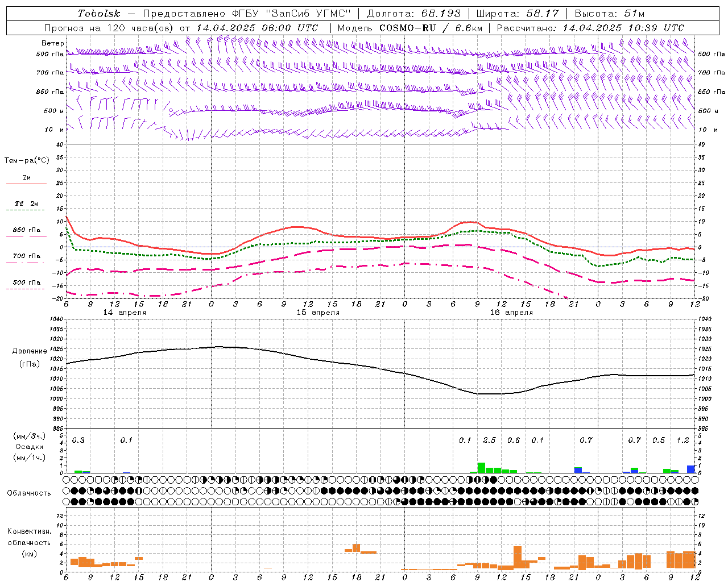The image size is (728, 582).
Task: Click the station name "Tobolsk" in the header
Action: click(99, 14)
